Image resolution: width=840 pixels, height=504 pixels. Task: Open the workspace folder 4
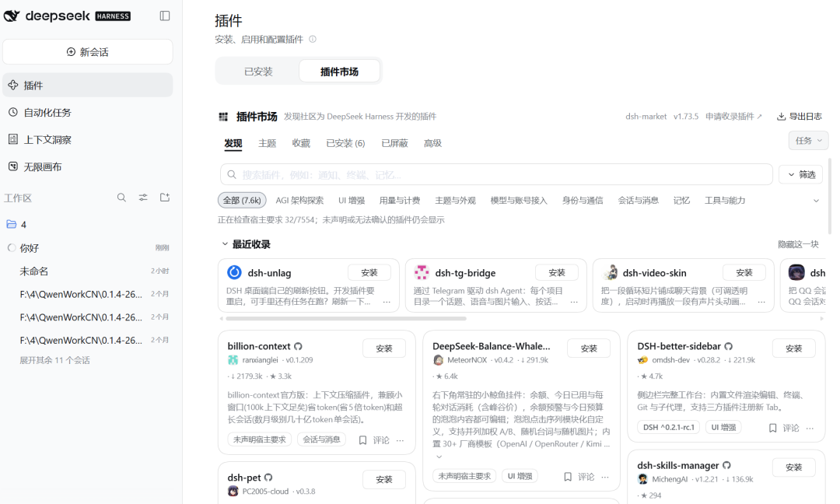(x=87, y=225)
